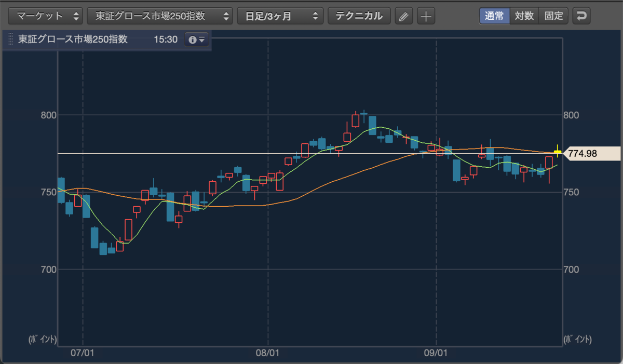Click the 700 label on left axis
The image size is (623, 364).
[48, 269]
